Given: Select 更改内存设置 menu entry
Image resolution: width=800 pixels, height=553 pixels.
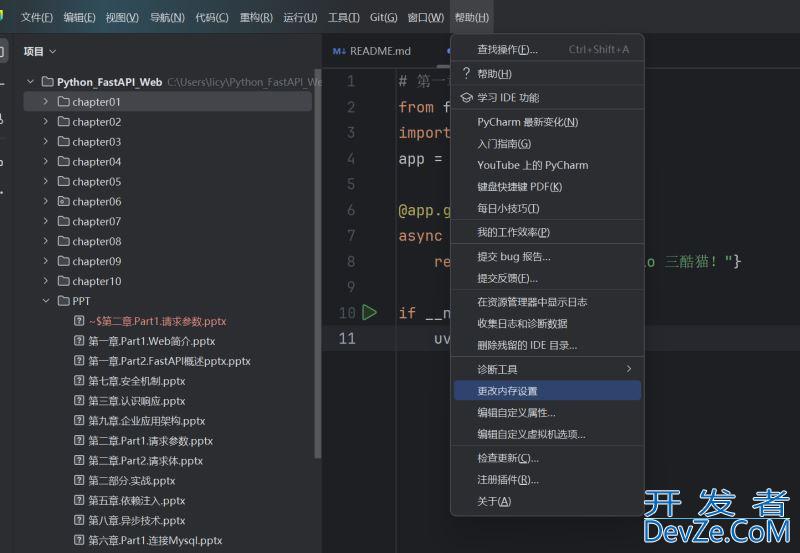Looking at the screenshot, I should [x=547, y=391].
